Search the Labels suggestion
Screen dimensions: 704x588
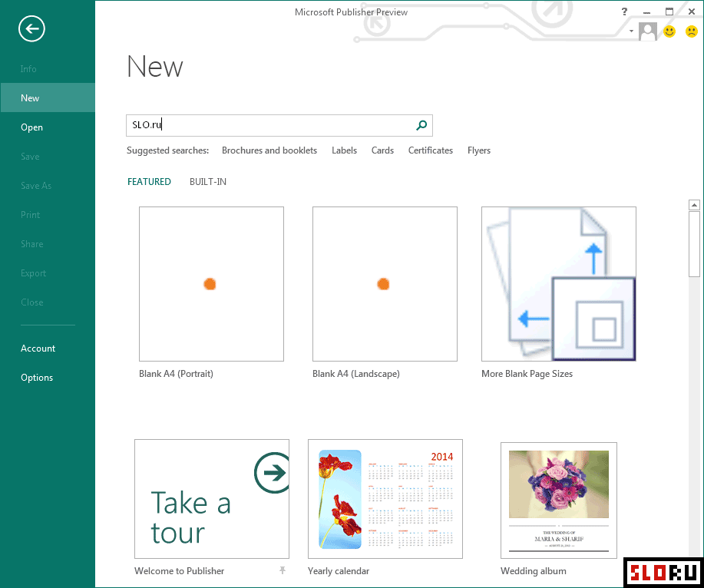pos(345,150)
